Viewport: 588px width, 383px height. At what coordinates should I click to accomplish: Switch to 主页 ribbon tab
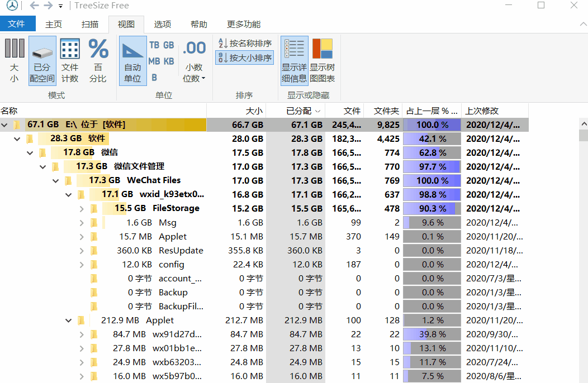coord(54,25)
